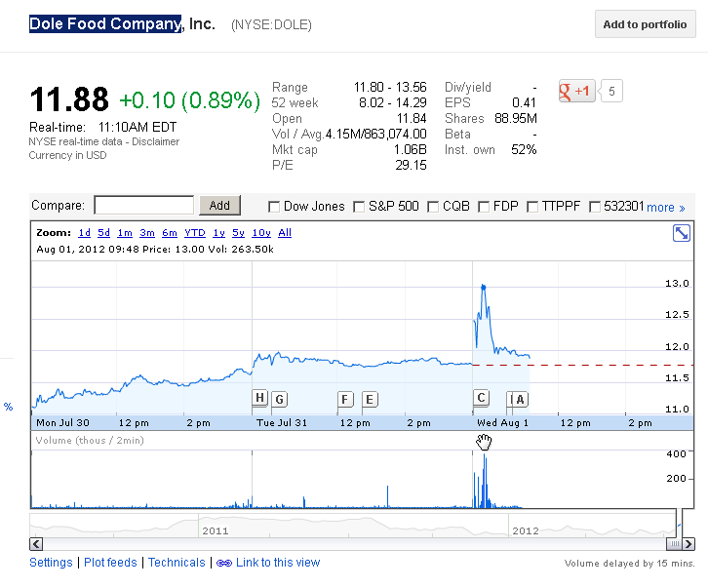This screenshot has width=708, height=588.
Task: Set chart zoom to All
Action: coord(285,233)
